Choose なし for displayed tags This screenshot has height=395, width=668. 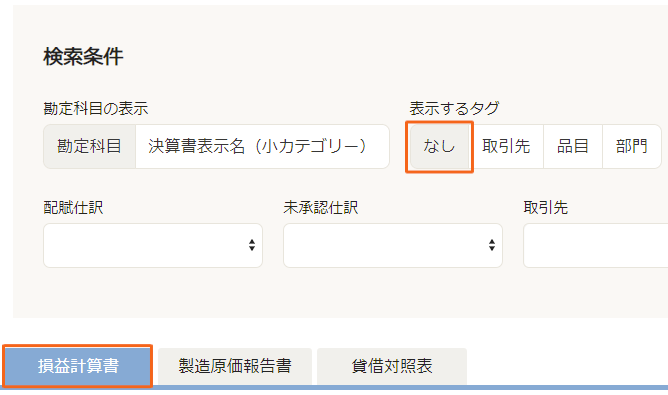click(439, 147)
